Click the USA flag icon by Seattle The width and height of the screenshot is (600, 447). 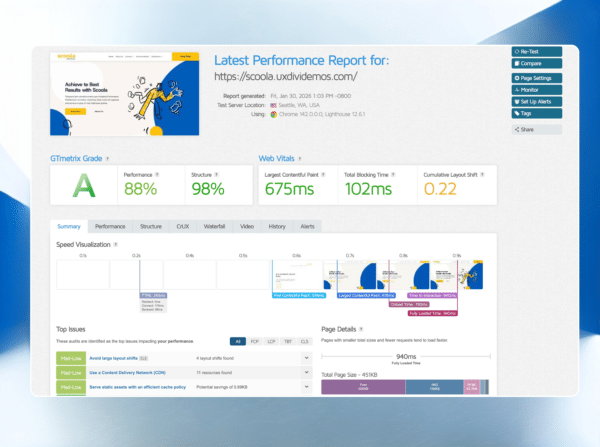[x=273, y=105]
